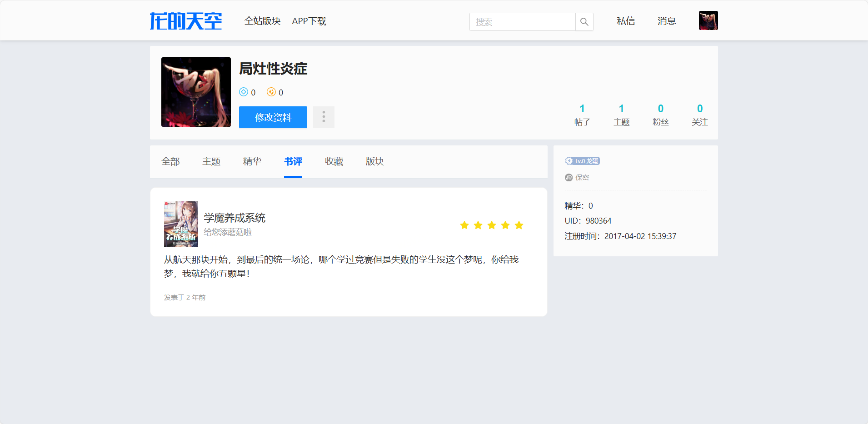Click the top-right user avatar
Image resolution: width=868 pixels, height=424 pixels.
point(708,20)
